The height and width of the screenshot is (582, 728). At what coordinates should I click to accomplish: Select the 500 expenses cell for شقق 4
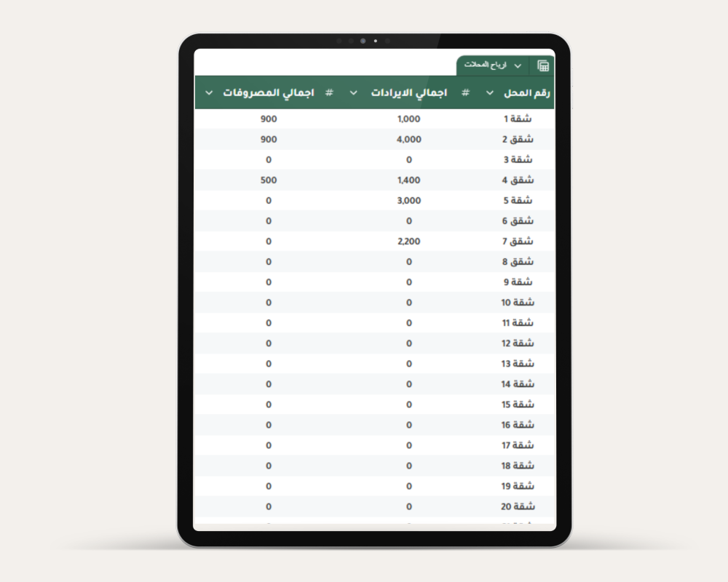coord(268,180)
